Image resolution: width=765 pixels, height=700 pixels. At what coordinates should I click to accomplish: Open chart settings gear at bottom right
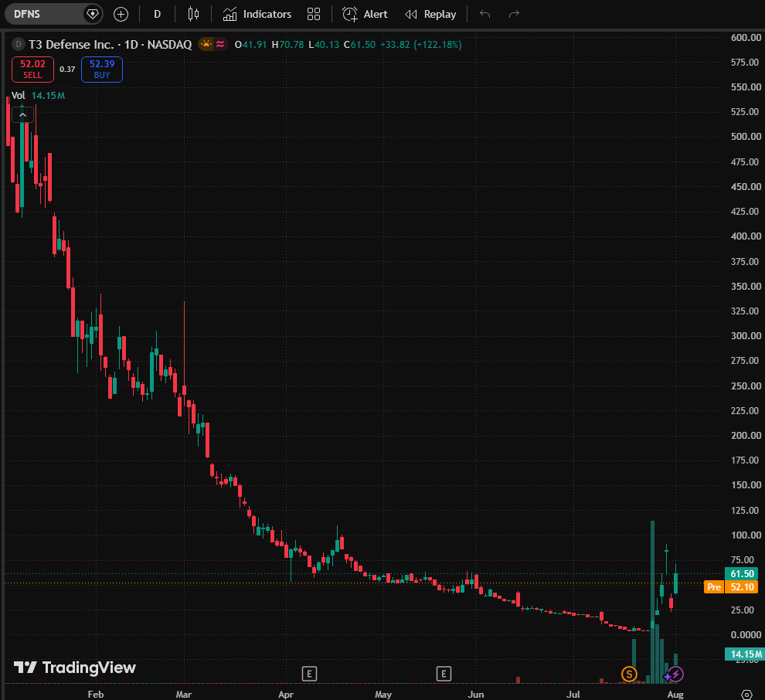(x=746, y=694)
